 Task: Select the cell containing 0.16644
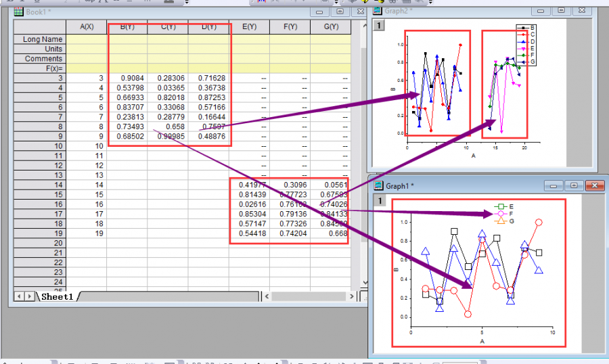tap(208, 117)
